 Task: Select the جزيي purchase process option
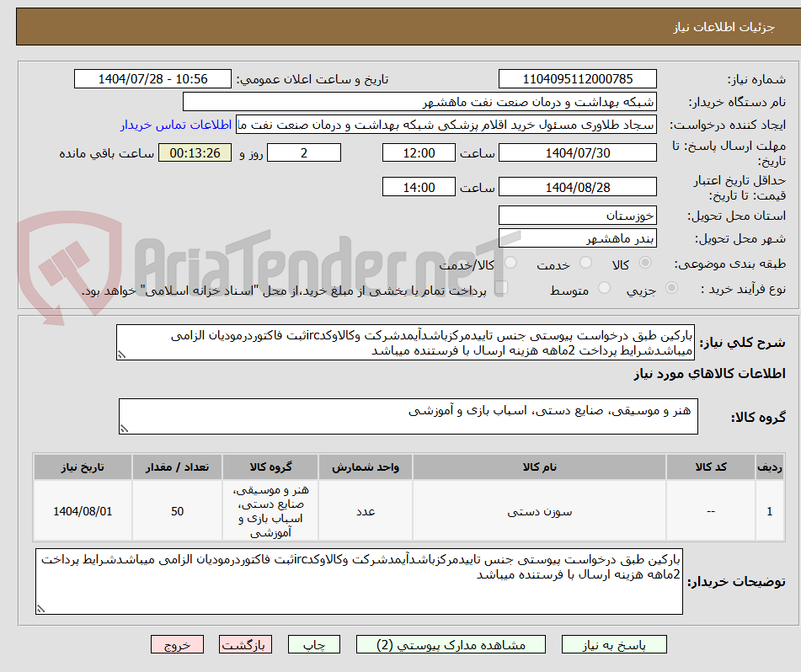(670, 287)
